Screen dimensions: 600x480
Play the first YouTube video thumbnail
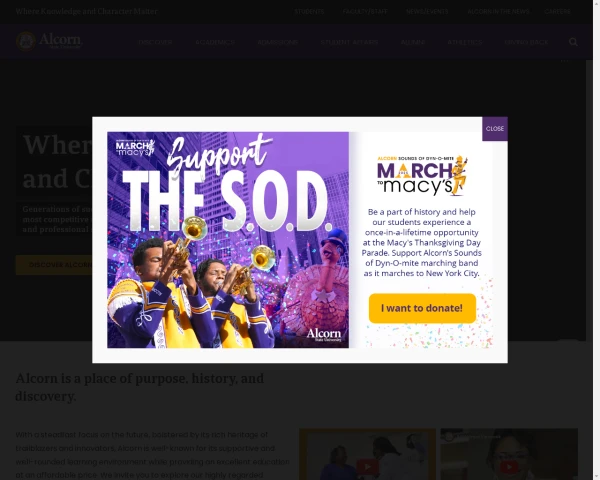click(367, 454)
